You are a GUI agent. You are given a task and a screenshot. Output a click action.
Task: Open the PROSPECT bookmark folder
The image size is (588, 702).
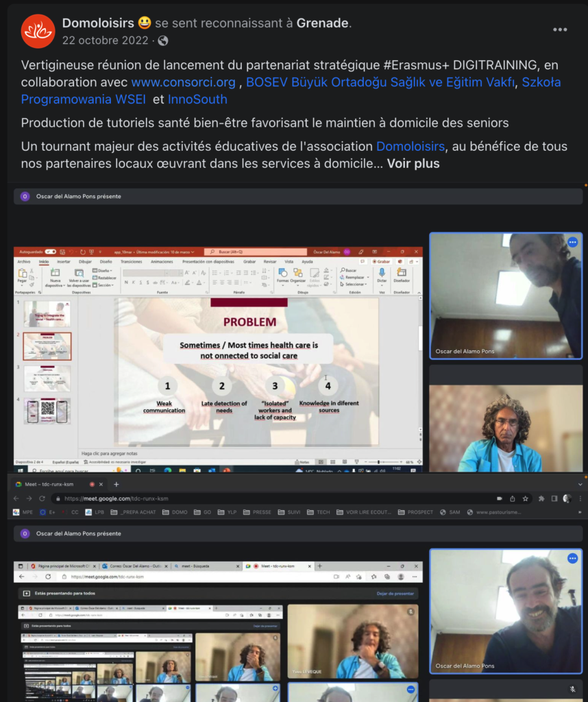416,512
